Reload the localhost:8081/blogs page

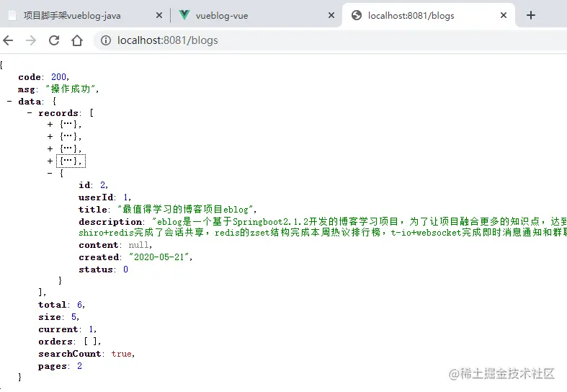(54, 40)
